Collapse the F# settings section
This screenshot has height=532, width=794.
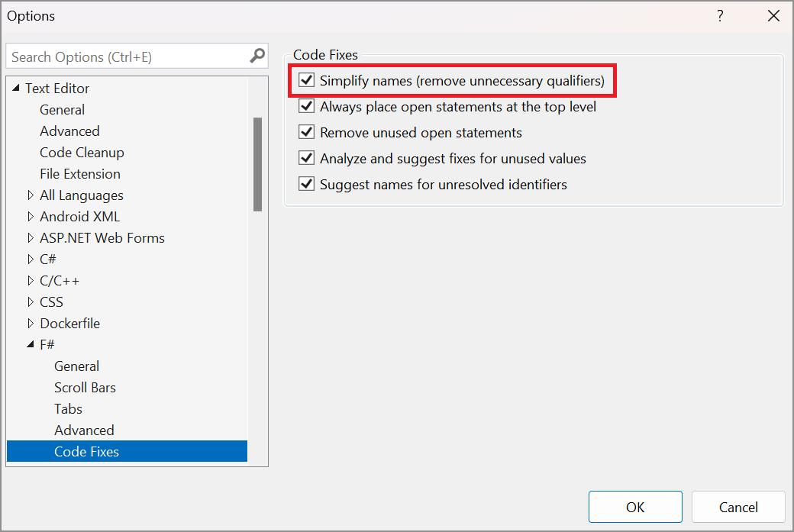(30, 344)
